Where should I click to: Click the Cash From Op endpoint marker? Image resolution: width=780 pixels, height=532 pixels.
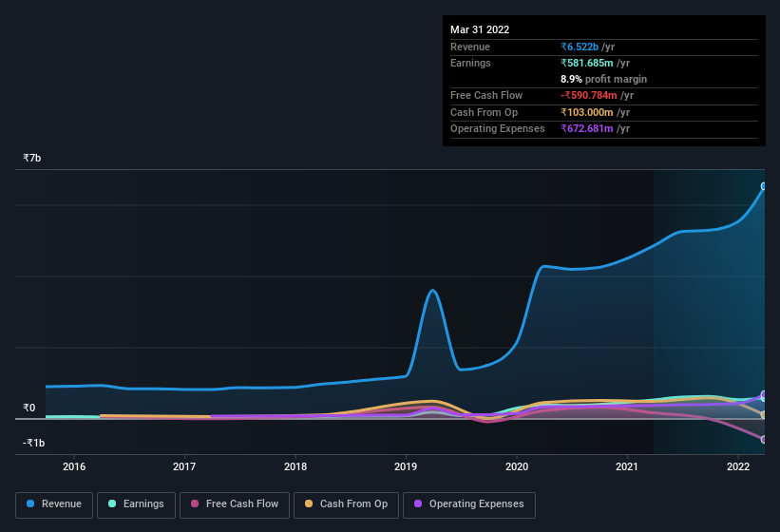[764, 414]
